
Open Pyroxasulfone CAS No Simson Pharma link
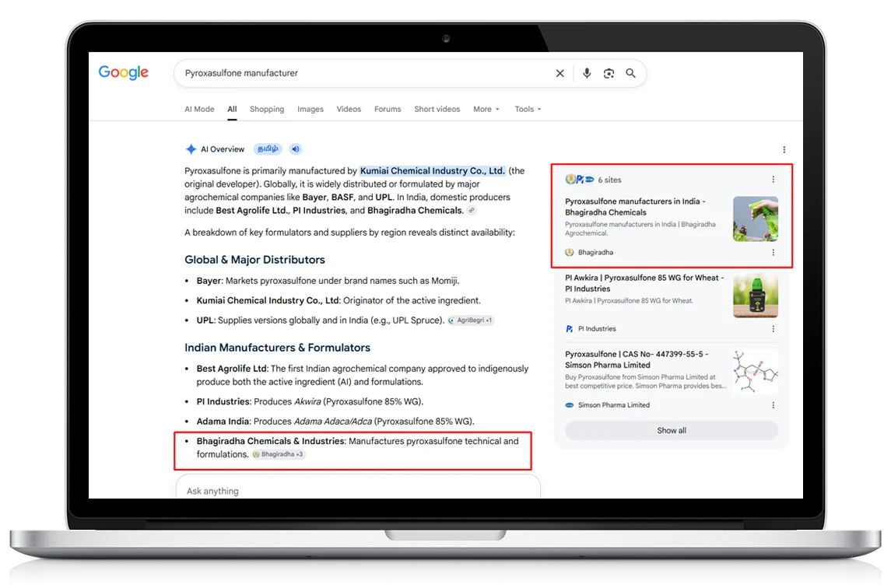637,359
